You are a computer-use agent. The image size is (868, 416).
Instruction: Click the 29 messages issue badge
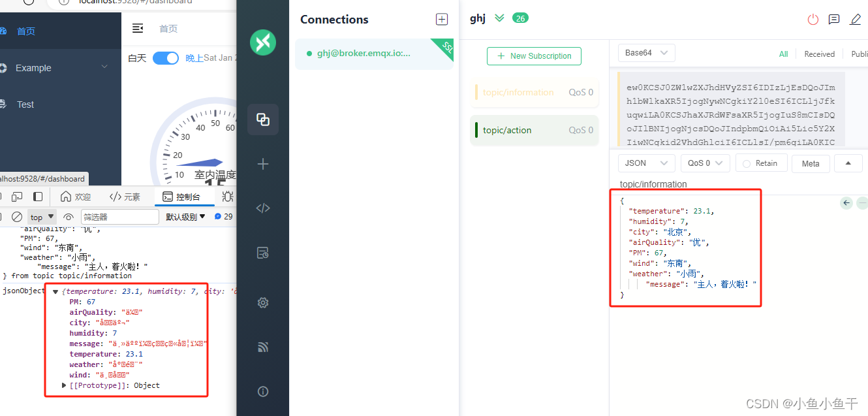click(223, 217)
